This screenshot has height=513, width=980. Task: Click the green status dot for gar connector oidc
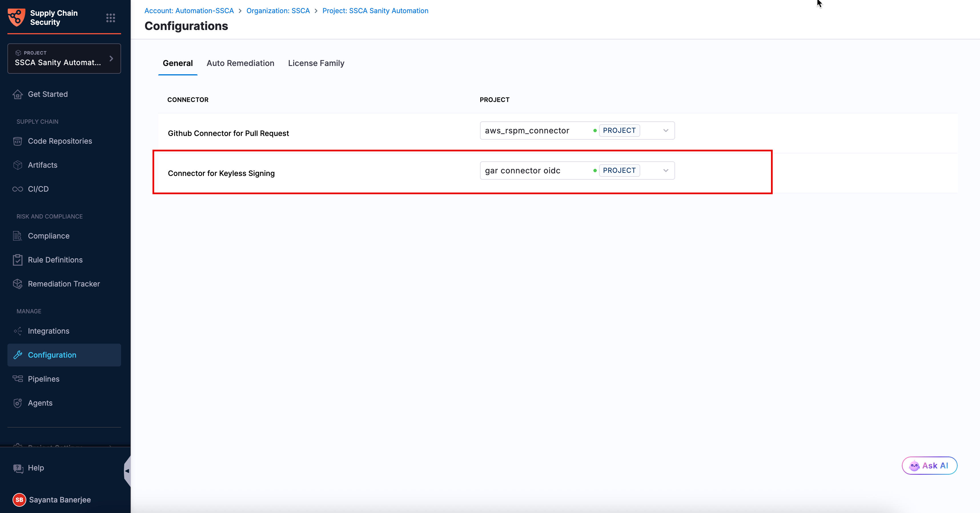[x=595, y=171]
